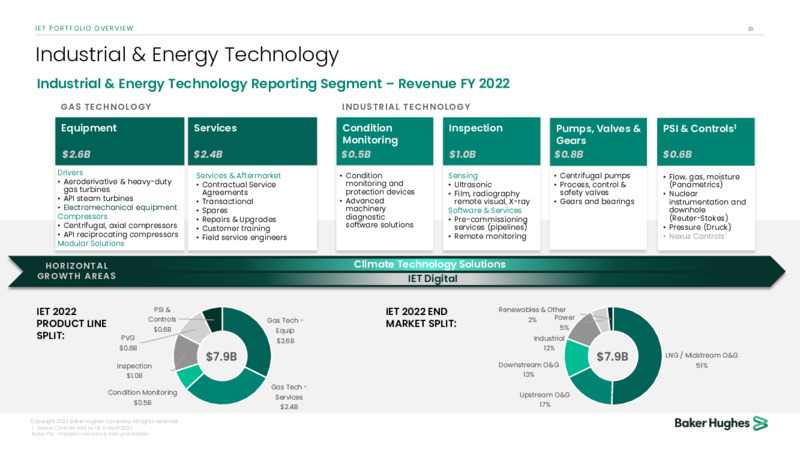Screen dimensions: 800x450
Task: Click the PSI & Controls $0.6B header
Action: click(706, 142)
